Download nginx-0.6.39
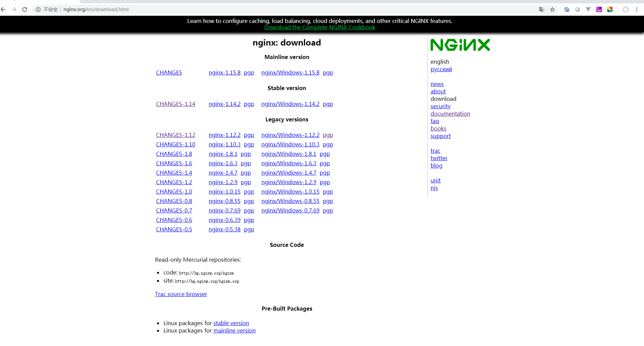 pos(225,220)
